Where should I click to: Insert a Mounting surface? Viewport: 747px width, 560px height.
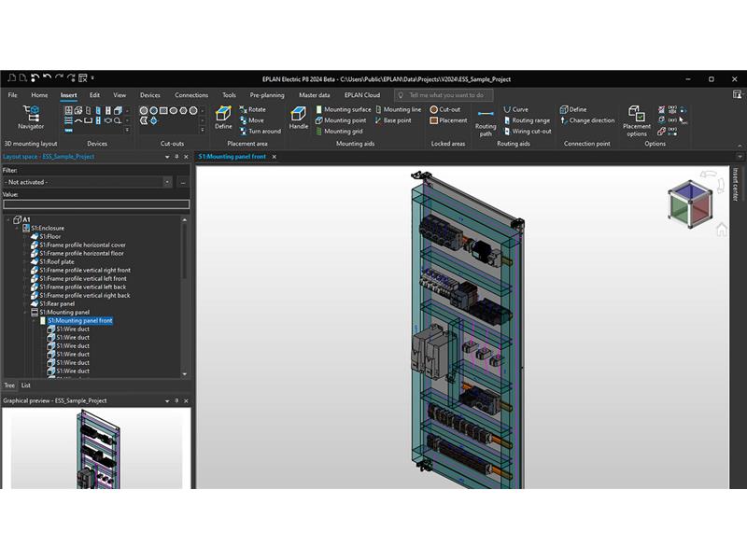click(343, 109)
